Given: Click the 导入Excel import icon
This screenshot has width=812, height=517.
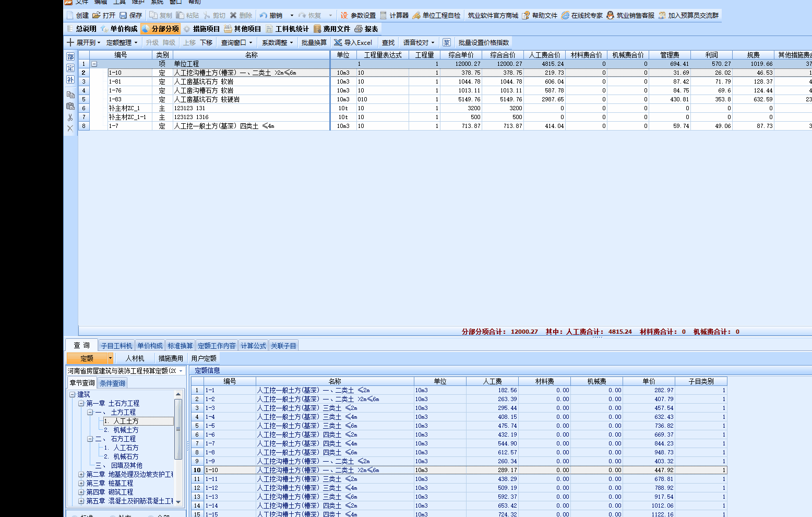Looking at the screenshot, I should [x=338, y=43].
